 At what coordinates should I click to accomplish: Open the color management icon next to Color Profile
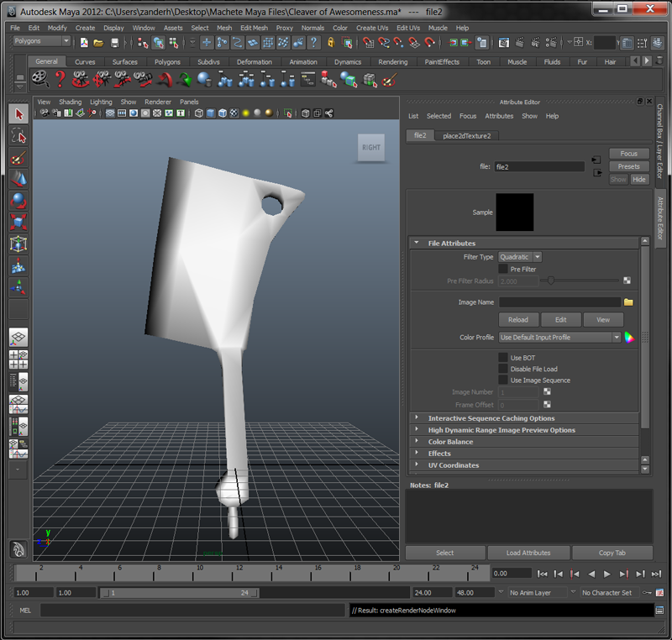(628, 338)
